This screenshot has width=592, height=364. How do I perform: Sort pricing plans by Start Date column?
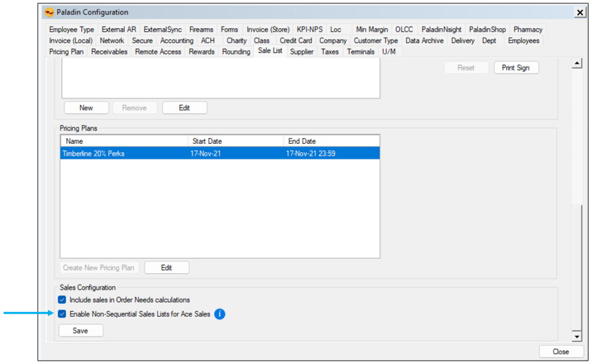pos(235,141)
